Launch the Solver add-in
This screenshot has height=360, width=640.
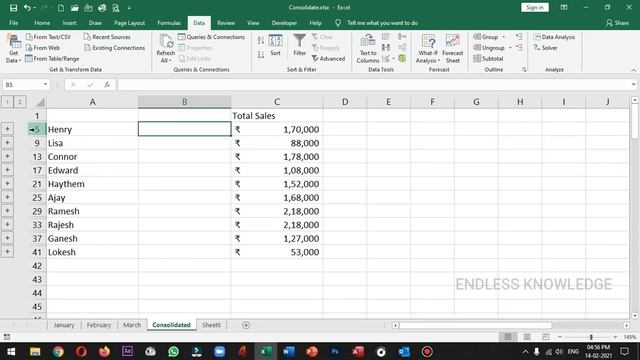coord(545,48)
